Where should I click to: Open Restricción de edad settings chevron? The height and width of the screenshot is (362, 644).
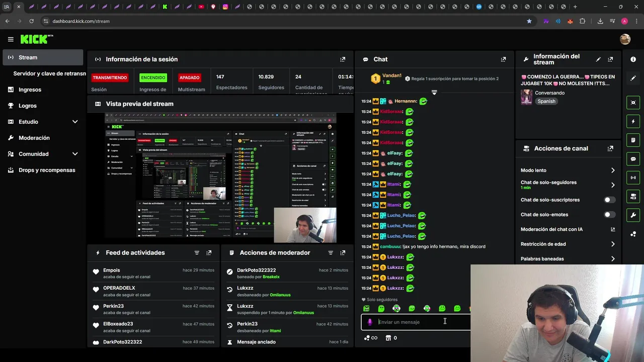click(613, 244)
